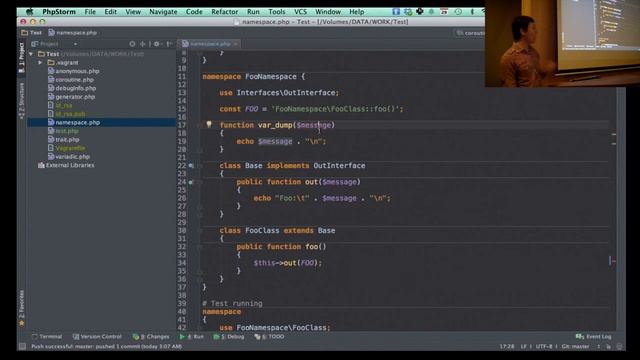The width and height of the screenshot is (640, 360).
Task: Open the Tools menu
Action: (x=277, y=12)
